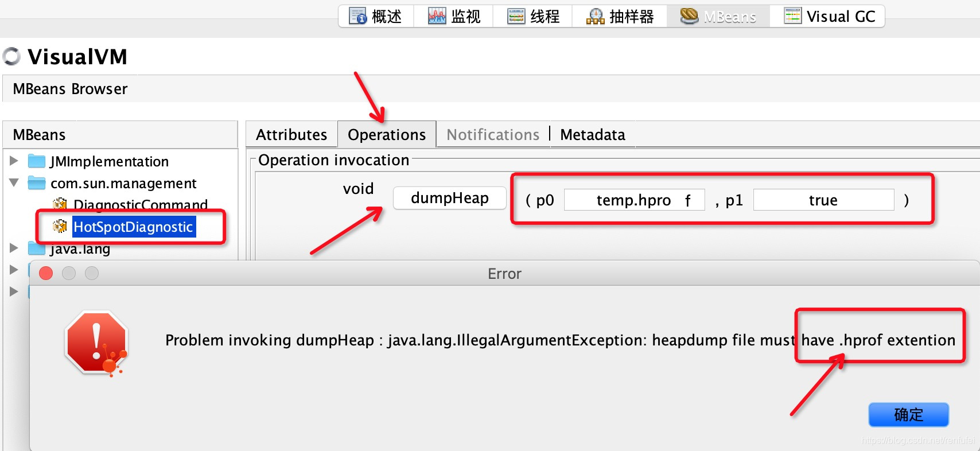
Task: Click the VisualVM spinner icon
Action: point(11,56)
